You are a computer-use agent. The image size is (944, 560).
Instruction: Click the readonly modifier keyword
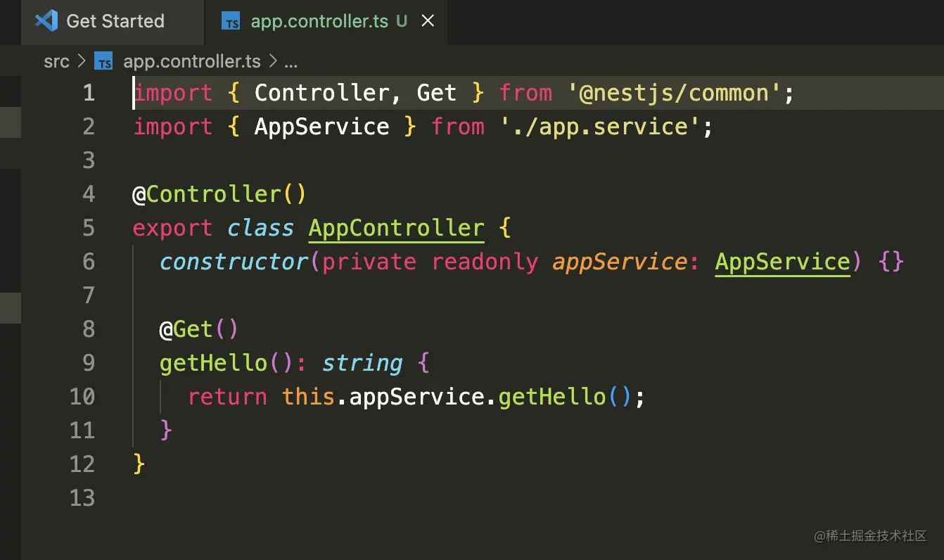coord(485,262)
